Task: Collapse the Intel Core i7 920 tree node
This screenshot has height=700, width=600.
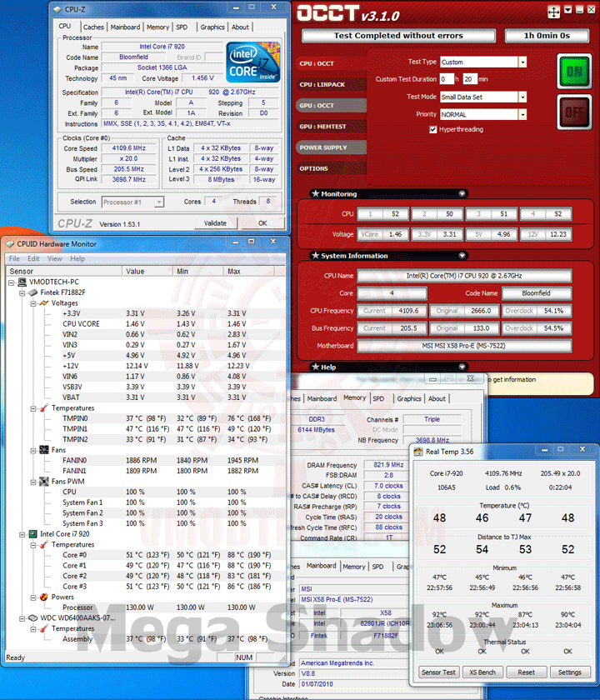Action: (x=22, y=534)
